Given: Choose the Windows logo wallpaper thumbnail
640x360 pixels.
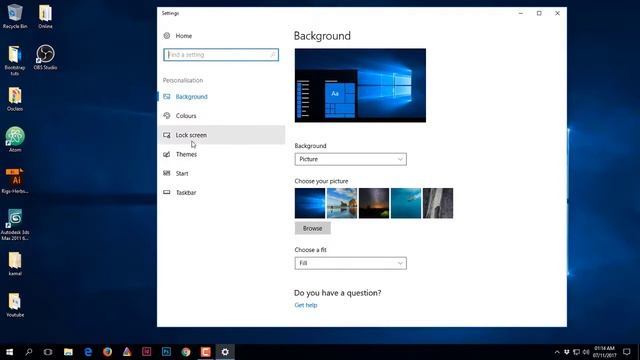Looking at the screenshot, I should click(x=310, y=203).
